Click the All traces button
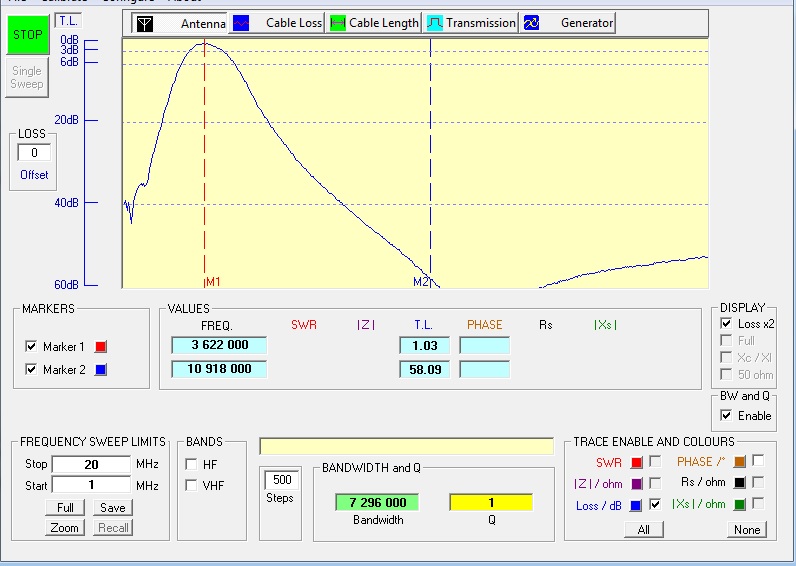 coord(643,530)
